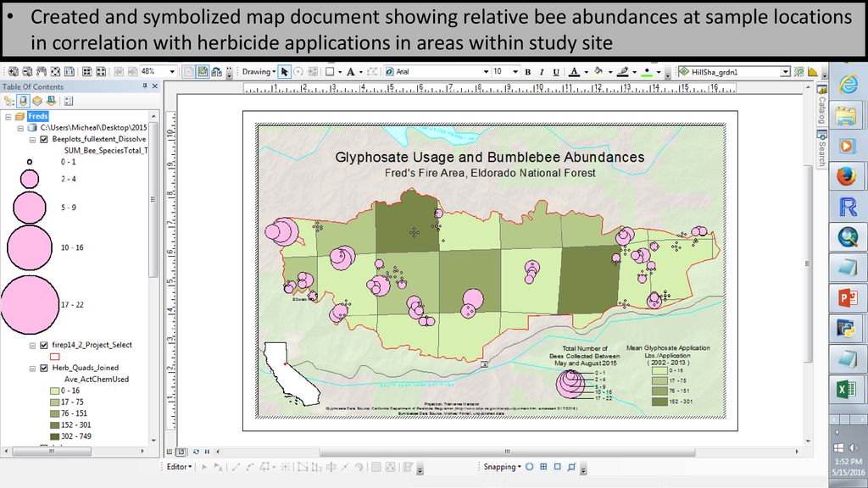Image resolution: width=868 pixels, height=488 pixels.
Task: Enable End Snapping icon
Action: (543, 467)
